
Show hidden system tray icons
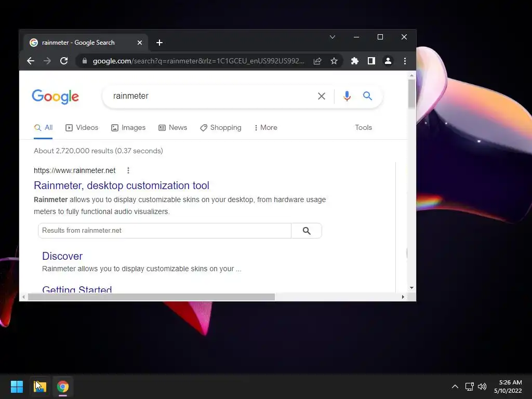455,387
